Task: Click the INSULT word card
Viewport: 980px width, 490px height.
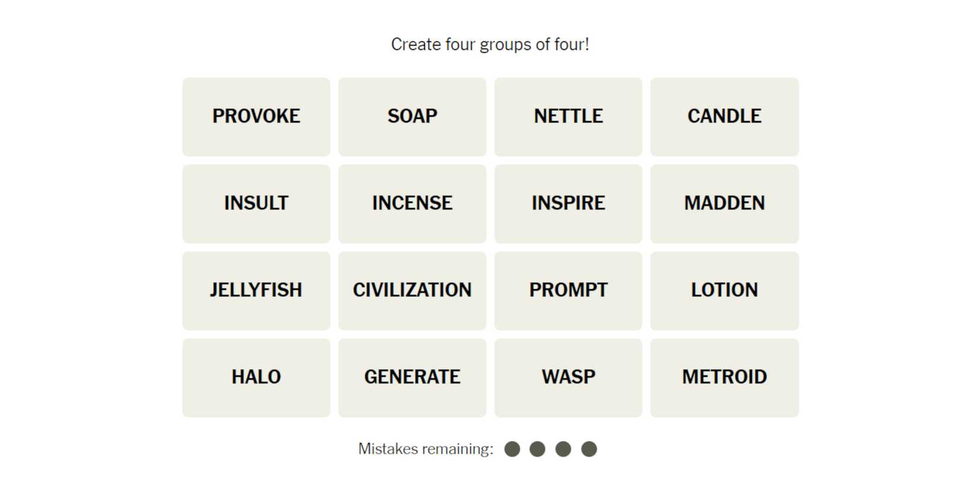Action: [x=256, y=203]
